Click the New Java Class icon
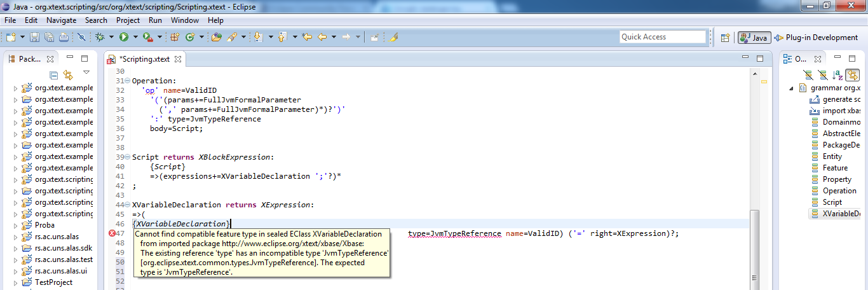 [x=190, y=38]
